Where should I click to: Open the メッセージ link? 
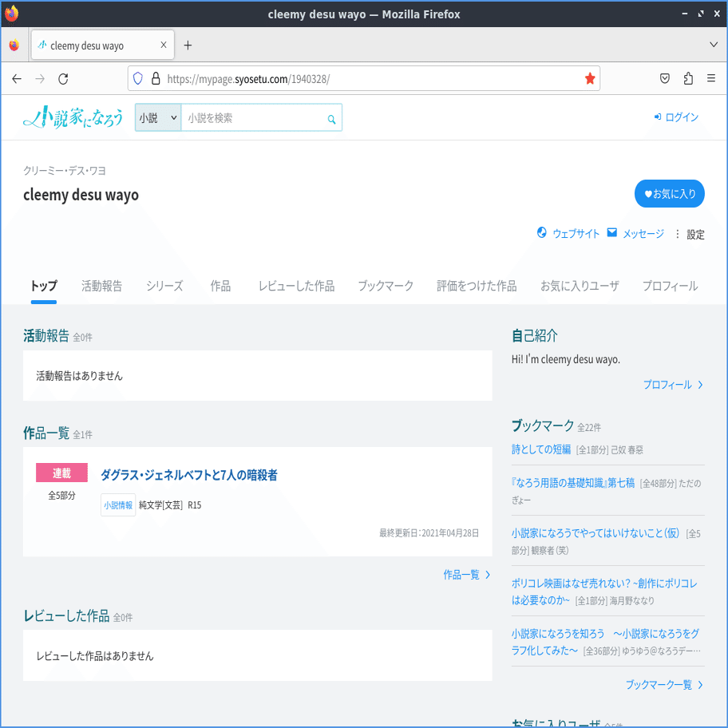635,234
